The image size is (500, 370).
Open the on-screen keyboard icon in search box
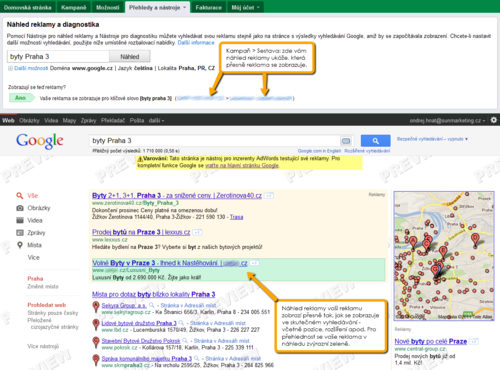point(346,141)
